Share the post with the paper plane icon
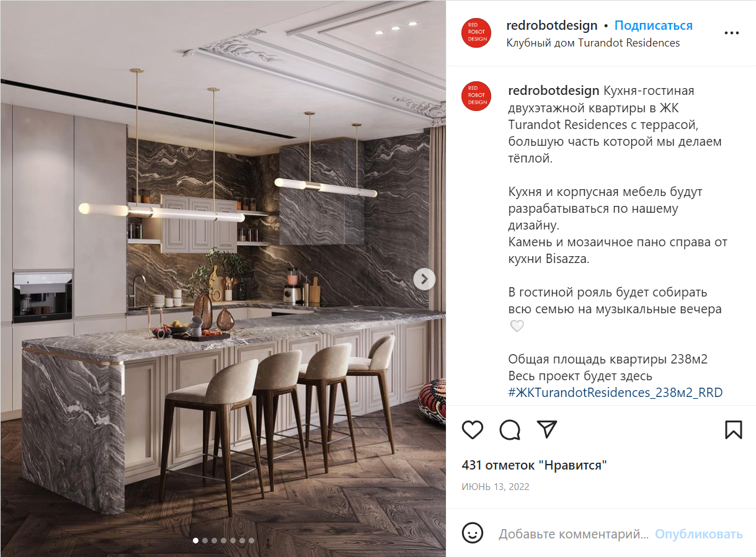Image resolution: width=756 pixels, height=557 pixels. point(547,429)
